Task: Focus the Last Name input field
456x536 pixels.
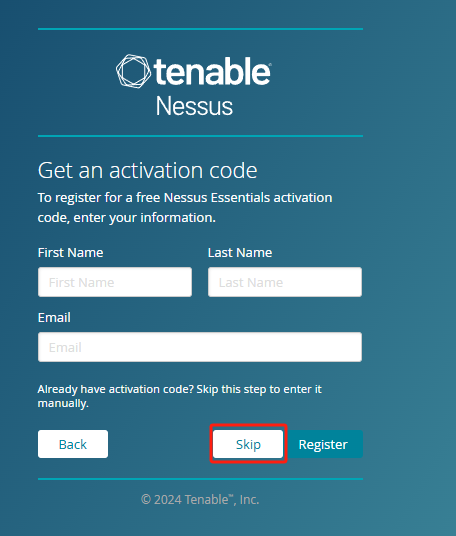Action: pos(285,282)
